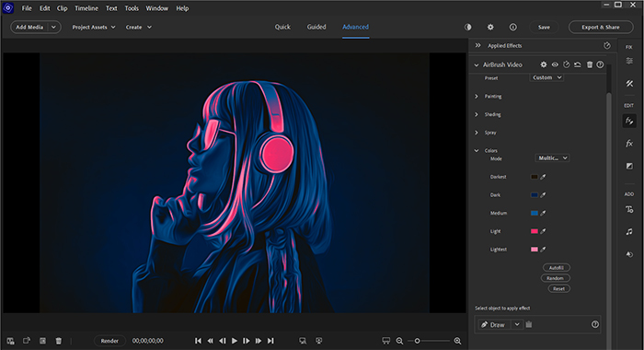Viewport: 644px width, 350px height.
Task: Toggle light or dark theme contrast icon
Action: [467, 27]
